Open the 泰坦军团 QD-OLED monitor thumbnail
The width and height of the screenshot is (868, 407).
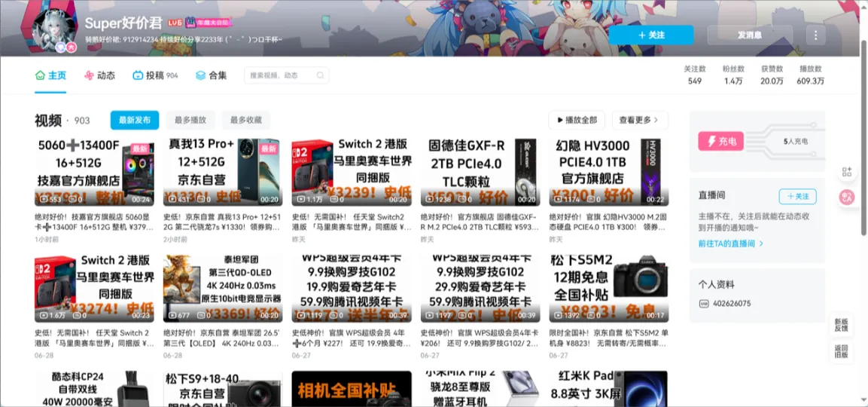point(223,289)
